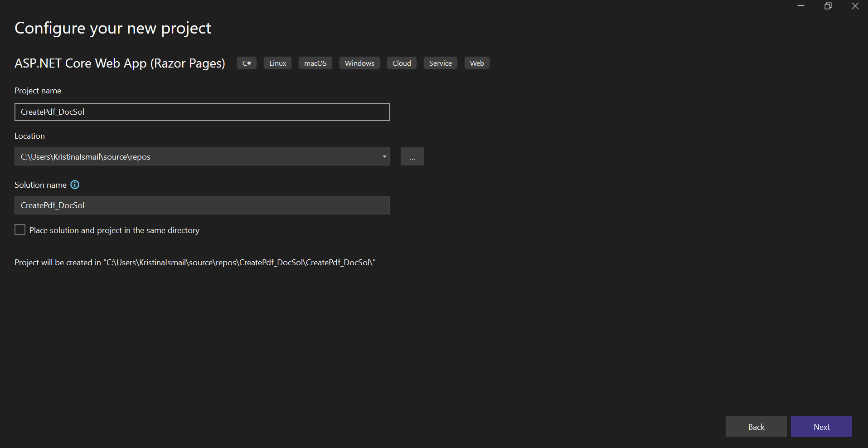
Task: Enable placing solution and project in same directory
Action: (x=19, y=229)
